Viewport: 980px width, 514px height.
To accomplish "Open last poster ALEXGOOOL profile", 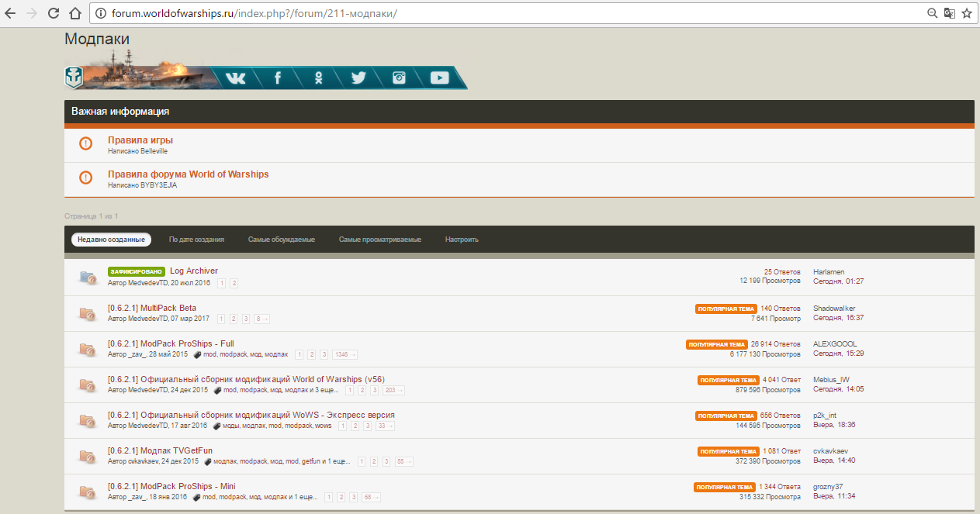I will coord(835,343).
